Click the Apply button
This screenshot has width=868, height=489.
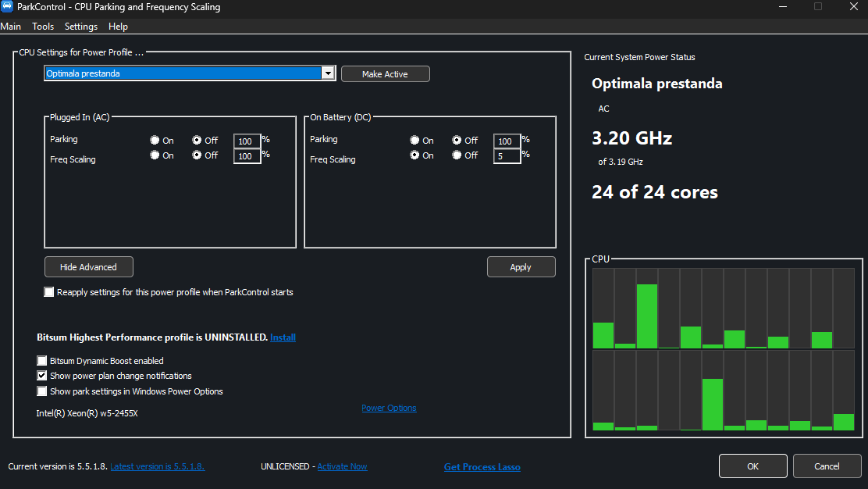click(521, 267)
